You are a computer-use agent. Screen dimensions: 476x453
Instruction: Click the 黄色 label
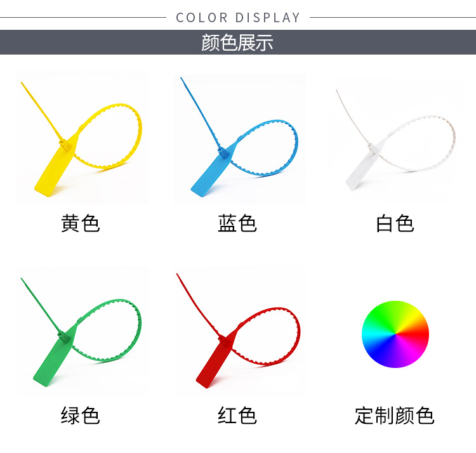[x=81, y=223]
